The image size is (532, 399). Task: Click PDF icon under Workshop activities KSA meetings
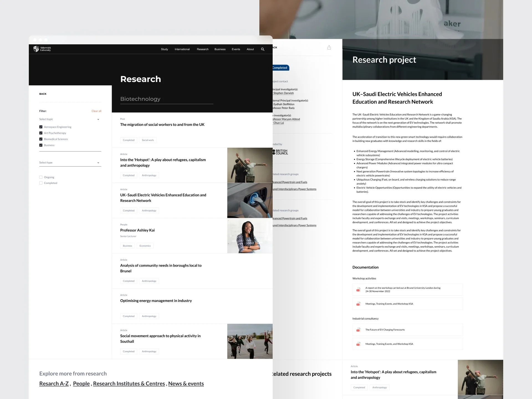coord(358,304)
